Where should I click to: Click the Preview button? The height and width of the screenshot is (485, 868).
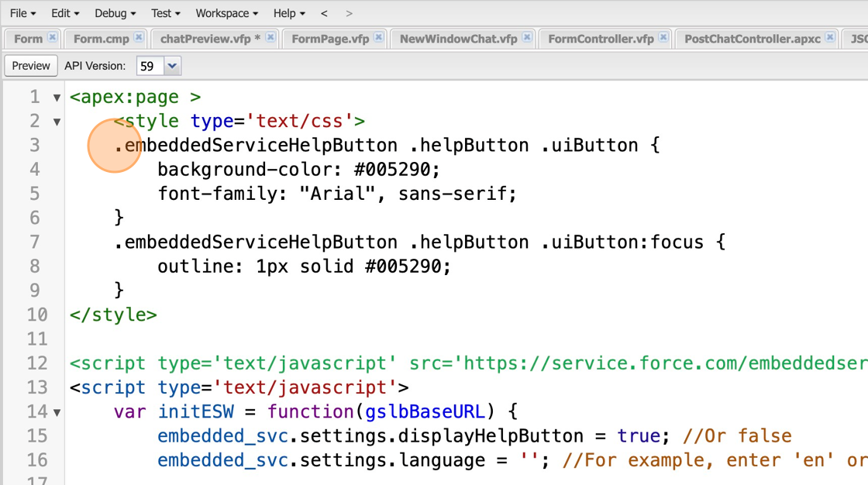click(31, 66)
